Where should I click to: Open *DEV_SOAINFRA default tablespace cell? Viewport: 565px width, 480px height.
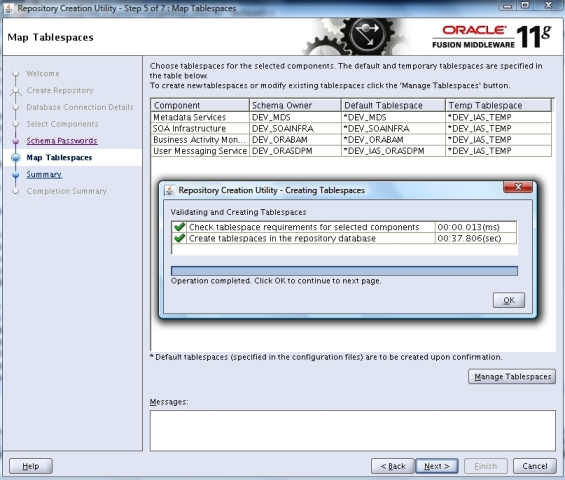point(393,128)
